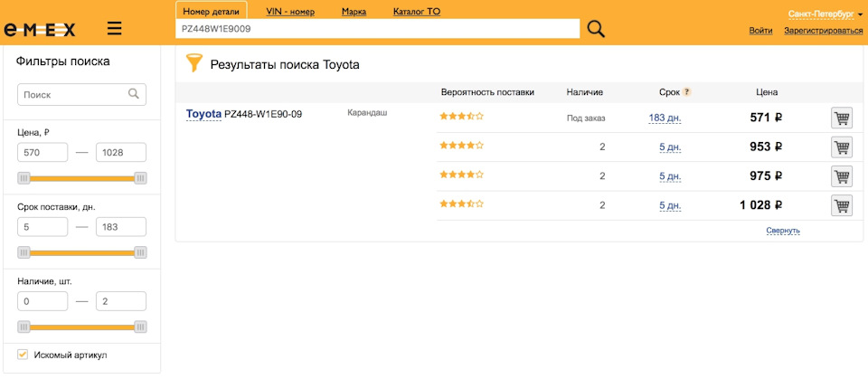Viewport: 868px width, 379px height.
Task: Click the minimum price field with 570
Action: 42,152
